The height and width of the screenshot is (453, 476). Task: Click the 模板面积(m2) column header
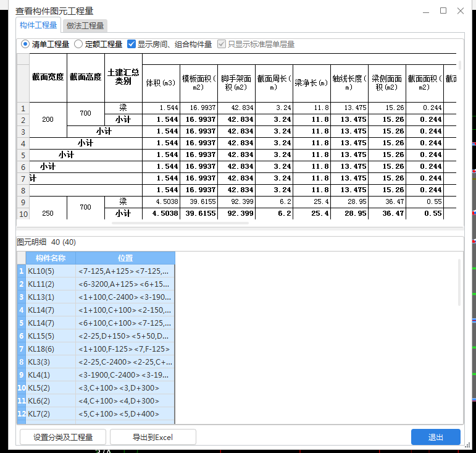click(x=199, y=83)
